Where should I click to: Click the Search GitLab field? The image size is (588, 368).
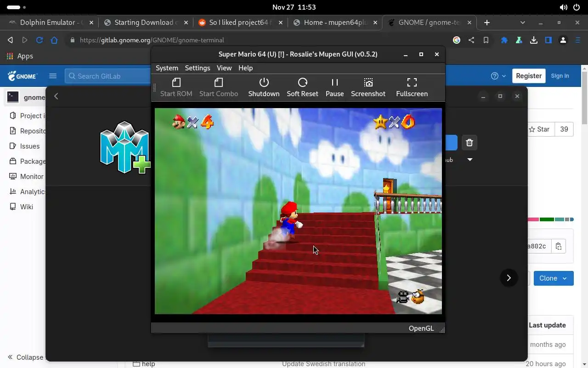pyautogui.click(x=108, y=76)
